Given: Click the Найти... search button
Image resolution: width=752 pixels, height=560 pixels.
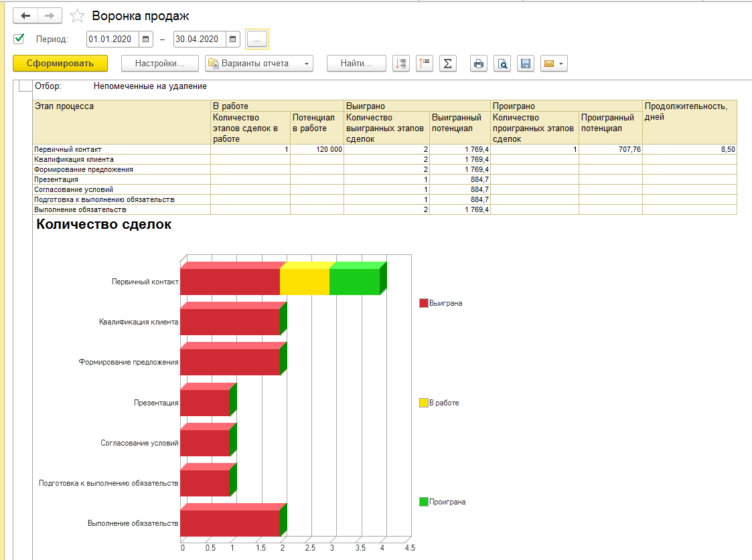Looking at the screenshot, I should [356, 64].
